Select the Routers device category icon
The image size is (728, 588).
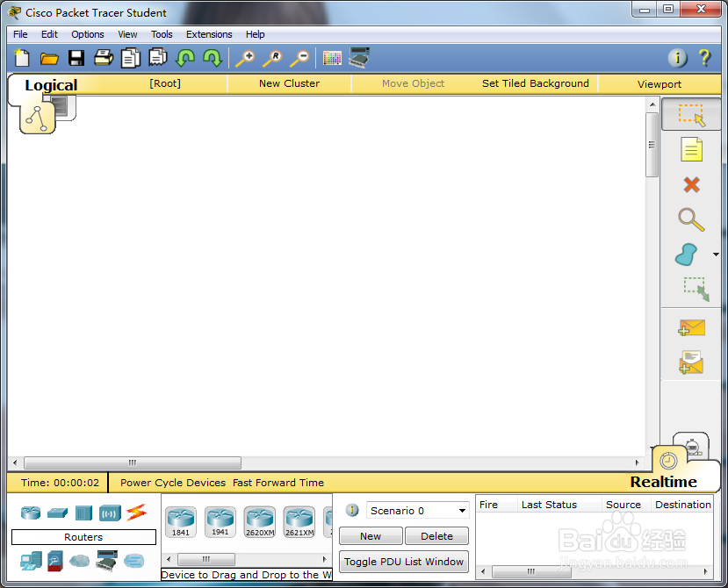pyautogui.click(x=31, y=513)
